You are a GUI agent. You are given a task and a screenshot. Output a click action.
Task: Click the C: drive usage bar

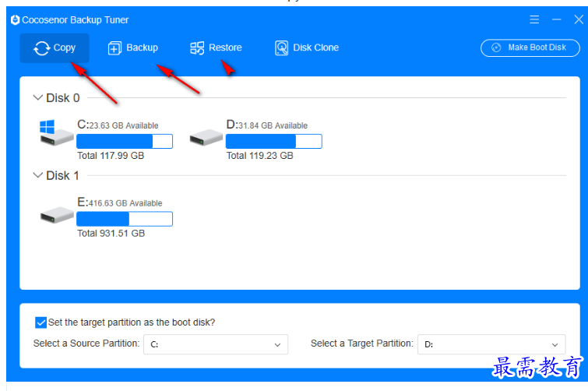coord(125,141)
